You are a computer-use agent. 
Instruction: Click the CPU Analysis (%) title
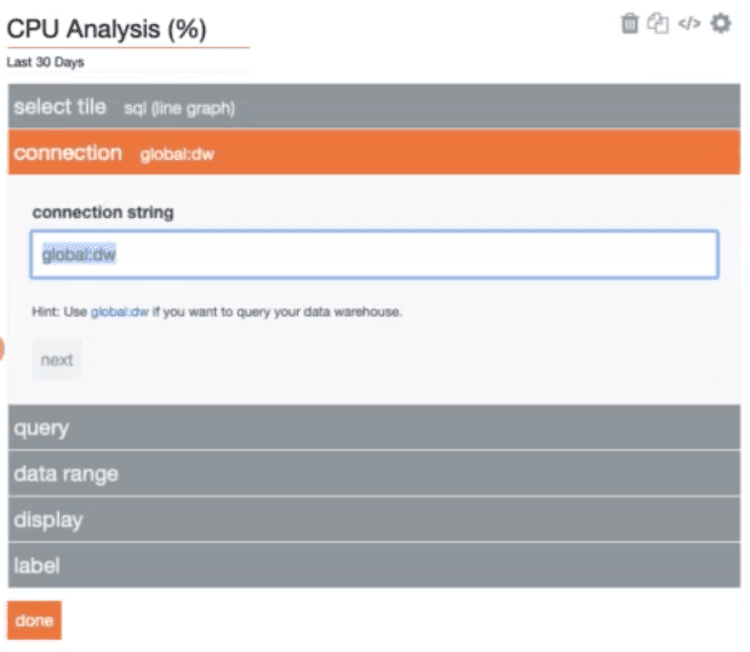click(x=106, y=30)
